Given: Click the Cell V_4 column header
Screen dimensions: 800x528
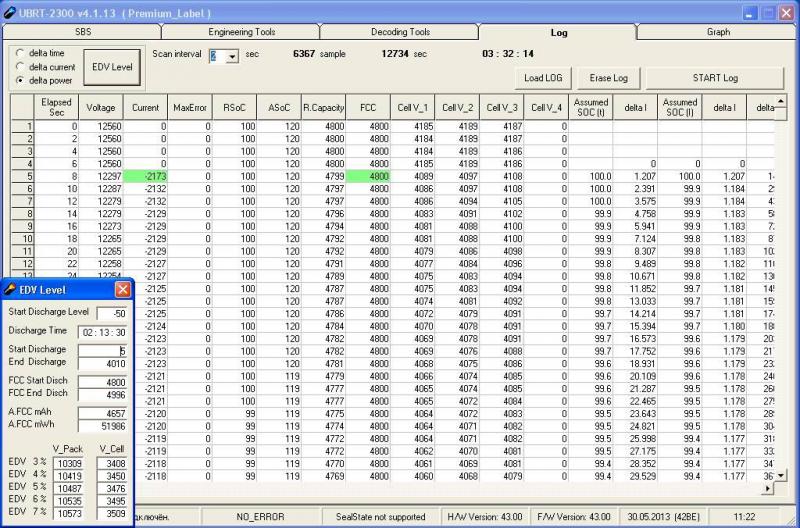Looking at the screenshot, I should point(546,108).
